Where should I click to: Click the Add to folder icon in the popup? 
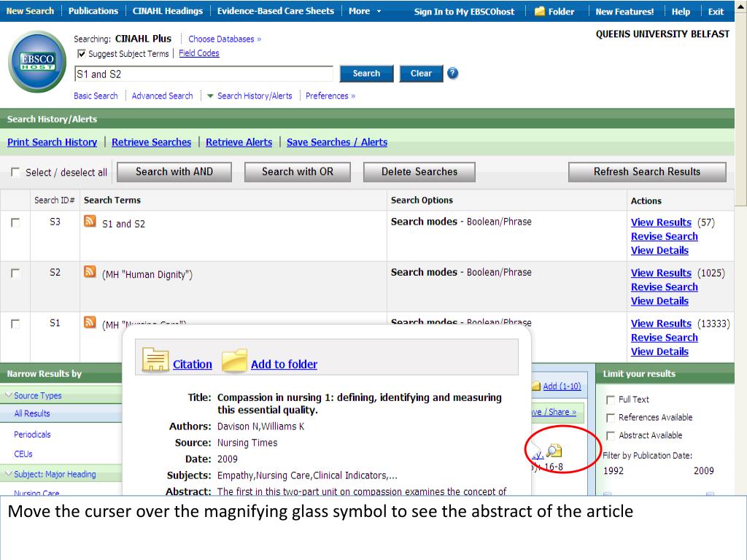pyautogui.click(x=234, y=360)
